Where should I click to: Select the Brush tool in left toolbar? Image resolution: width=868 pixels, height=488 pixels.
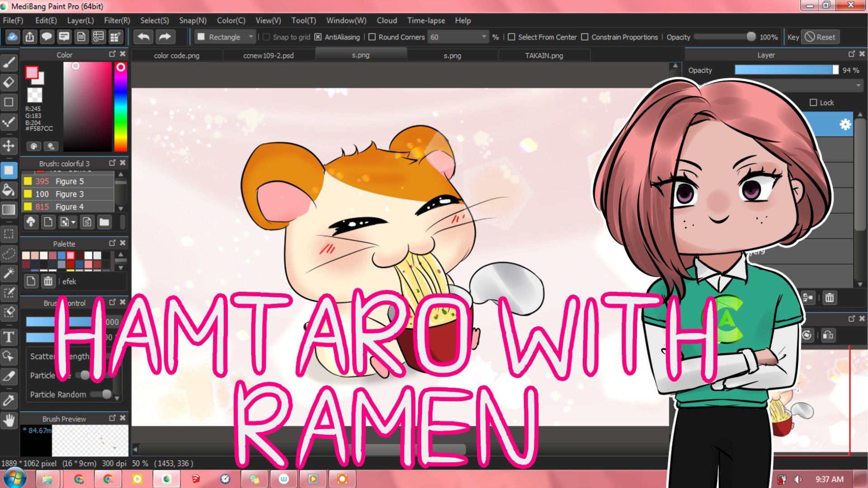pyautogui.click(x=9, y=62)
